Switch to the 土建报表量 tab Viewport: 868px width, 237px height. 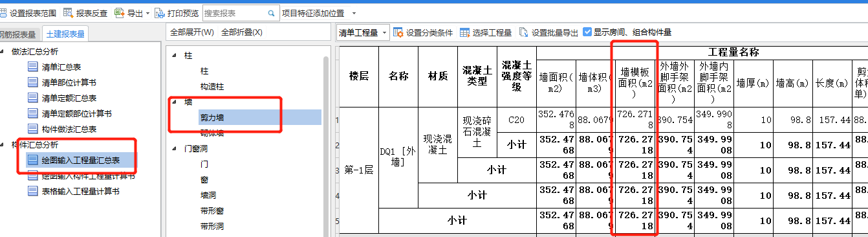click(65, 34)
